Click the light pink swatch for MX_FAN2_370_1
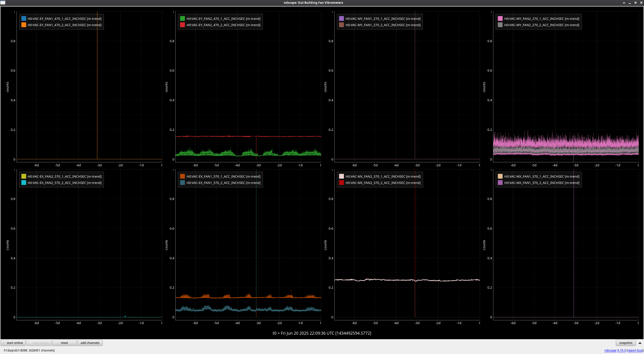 point(342,176)
